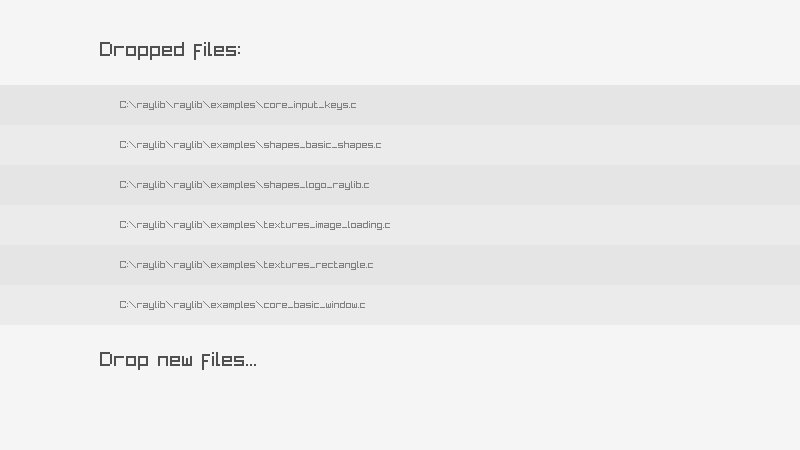Screen dimensions: 800x450
Task: Click "examples" folder in shapes_basic_shapes.c path
Action: point(233,145)
